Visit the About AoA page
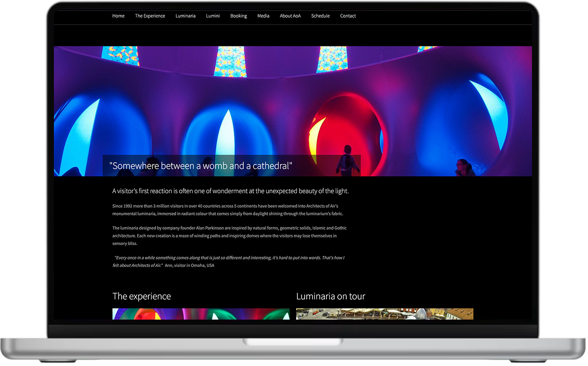 point(290,16)
